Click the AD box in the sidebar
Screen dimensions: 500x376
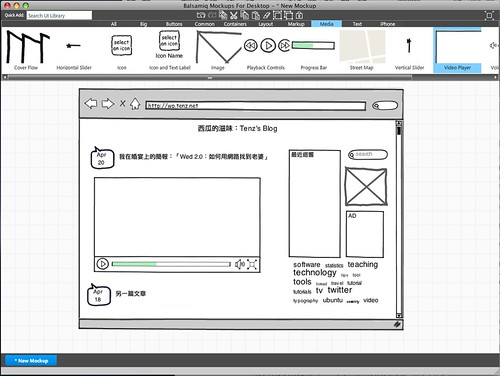coord(365,234)
